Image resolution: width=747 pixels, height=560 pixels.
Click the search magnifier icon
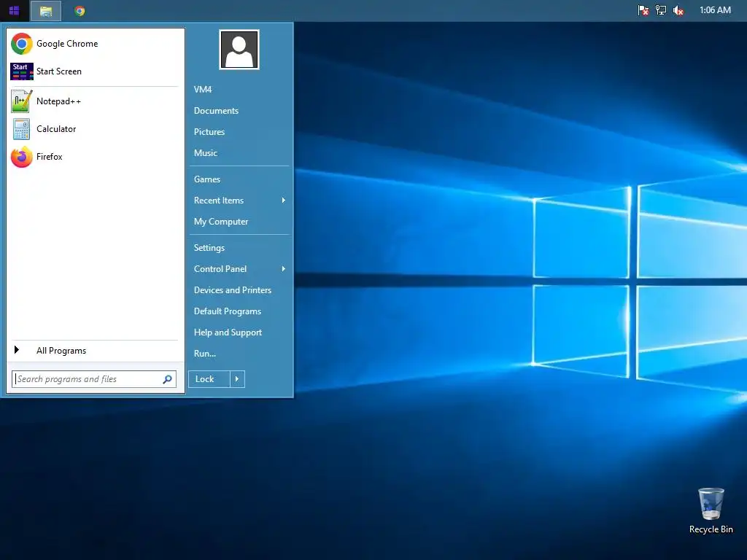[x=167, y=379]
